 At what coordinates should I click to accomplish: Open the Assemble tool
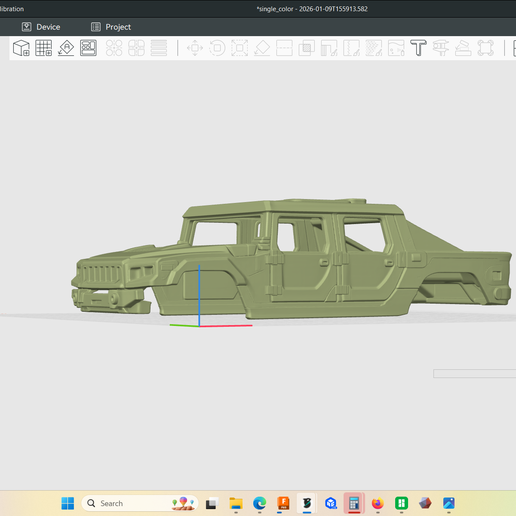[463, 48]
